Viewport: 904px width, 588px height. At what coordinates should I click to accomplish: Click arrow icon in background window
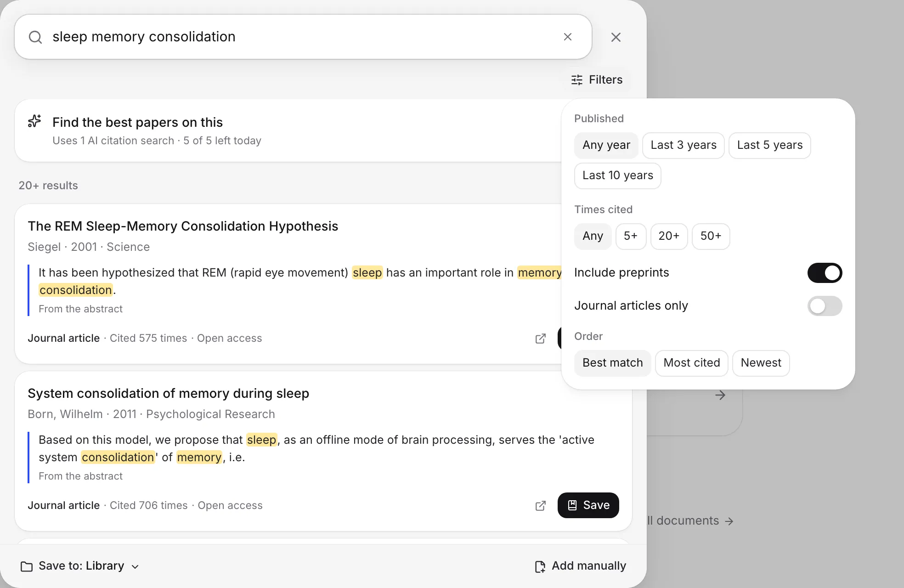coord(720,395)
